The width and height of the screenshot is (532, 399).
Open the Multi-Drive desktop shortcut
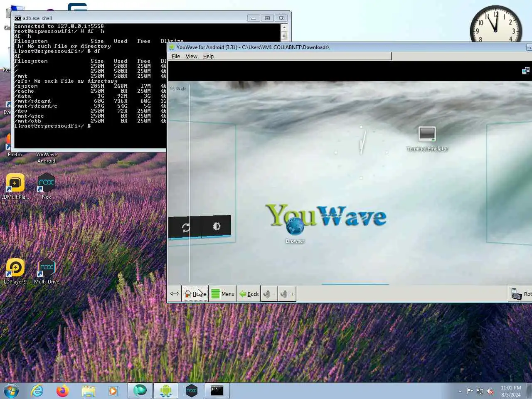47,271
